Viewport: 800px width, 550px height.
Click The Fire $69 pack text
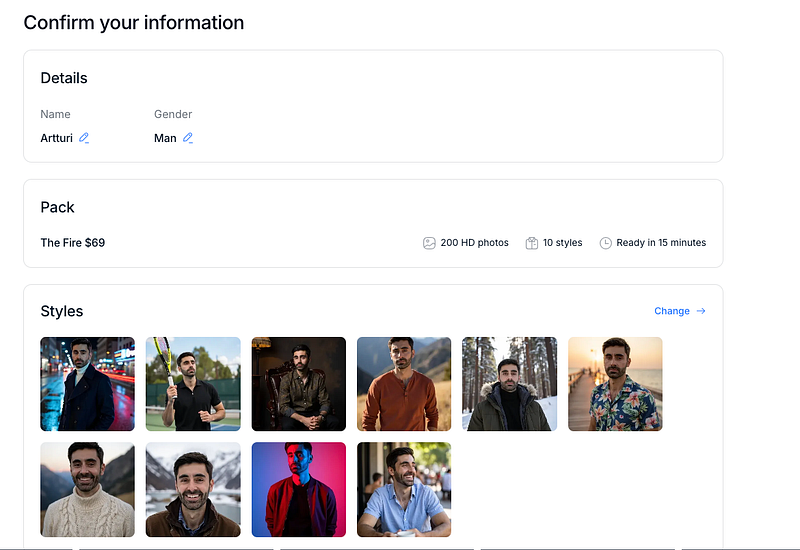pyautogui.click(x=72, y=243)
